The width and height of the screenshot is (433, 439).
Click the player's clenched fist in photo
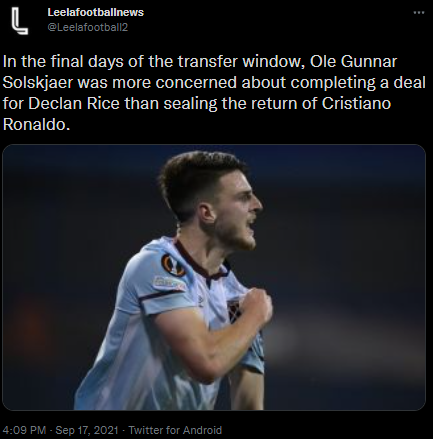(257, 306)
